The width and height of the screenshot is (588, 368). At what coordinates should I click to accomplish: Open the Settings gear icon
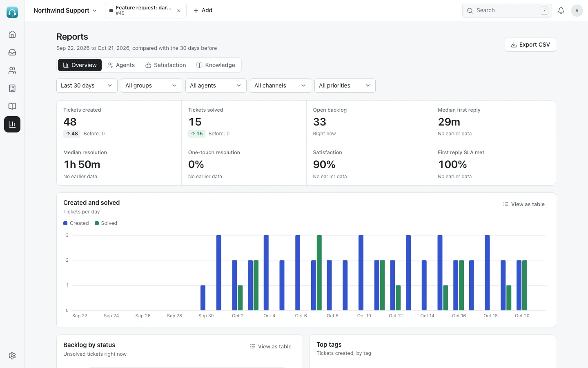(x=12, y=356)
